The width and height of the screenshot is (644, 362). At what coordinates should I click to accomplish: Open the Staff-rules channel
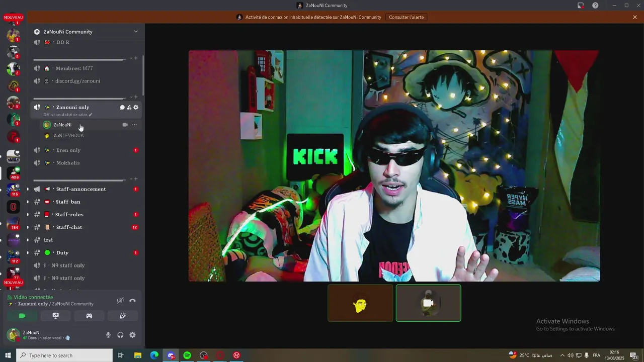coord(86,215)
